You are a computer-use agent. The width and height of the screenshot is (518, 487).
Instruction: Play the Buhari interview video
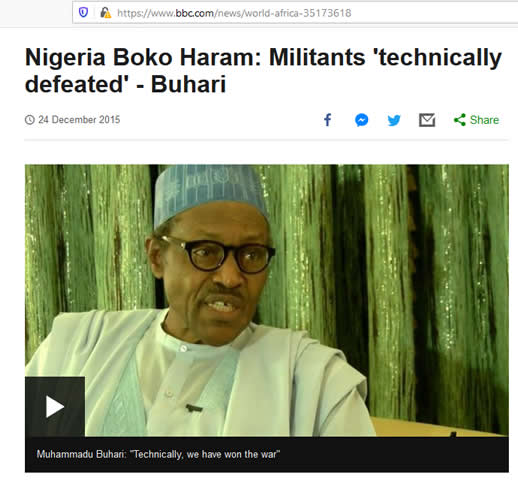[x=55, y=406]
